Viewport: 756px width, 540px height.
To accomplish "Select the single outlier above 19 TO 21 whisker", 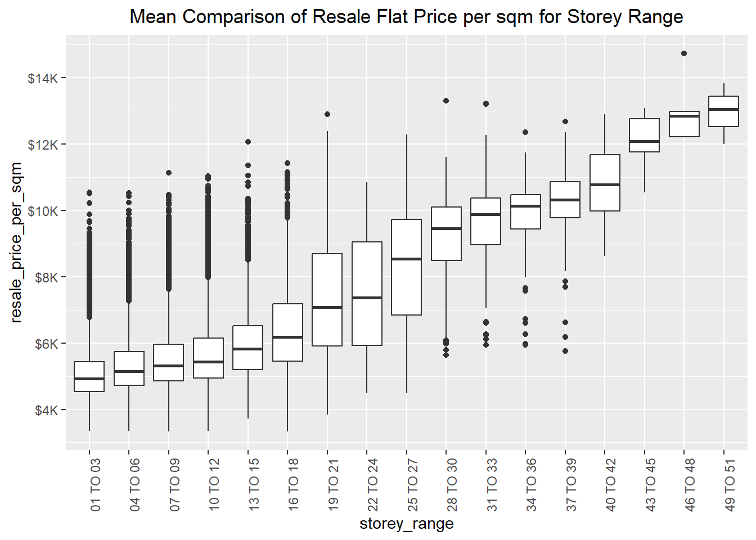I will (x=327, y=114).
